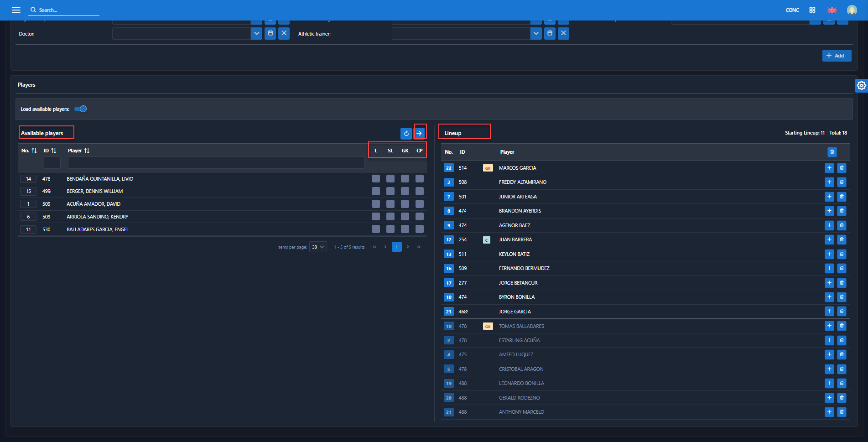Expand the Athletic trainer dropdown
Image resolution: width=868 pixels, height=442 pixels.
click(536, 33)
